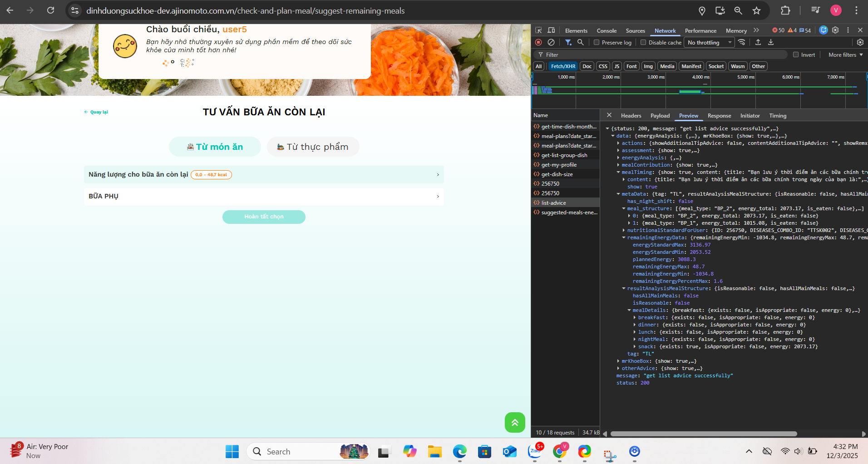Close the request details pane

(609, 115)
